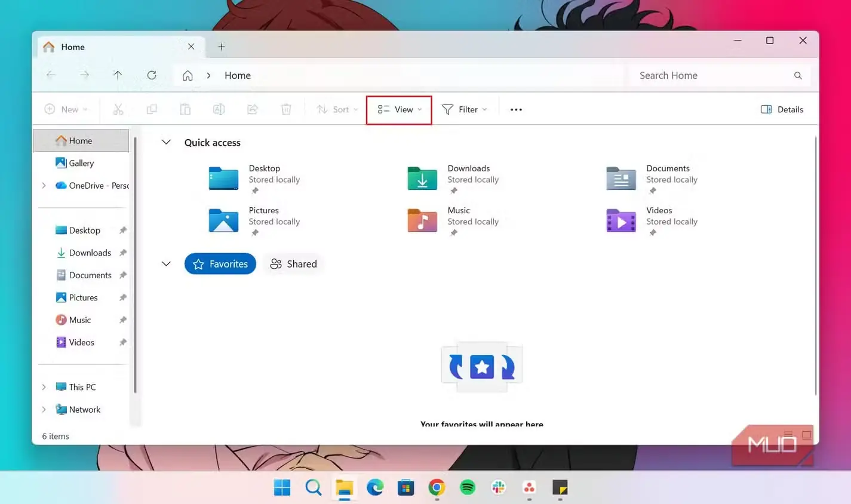The height and width of the screenshot is (504, 851).
Task: Click the Share icon in toolbar
Action: click(x=253, y=109)
